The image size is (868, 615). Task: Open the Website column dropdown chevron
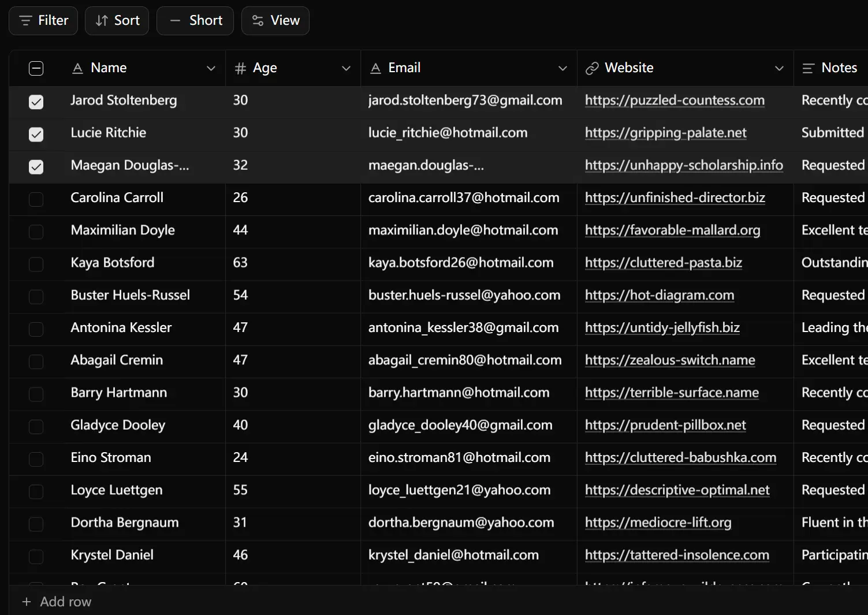779,68
